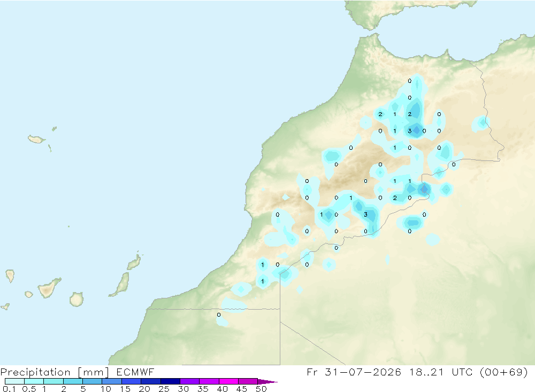The height and width of the screenshot is (392, 535).
Task: Click the legend label '0.1'
Action: tap(9, 389)
